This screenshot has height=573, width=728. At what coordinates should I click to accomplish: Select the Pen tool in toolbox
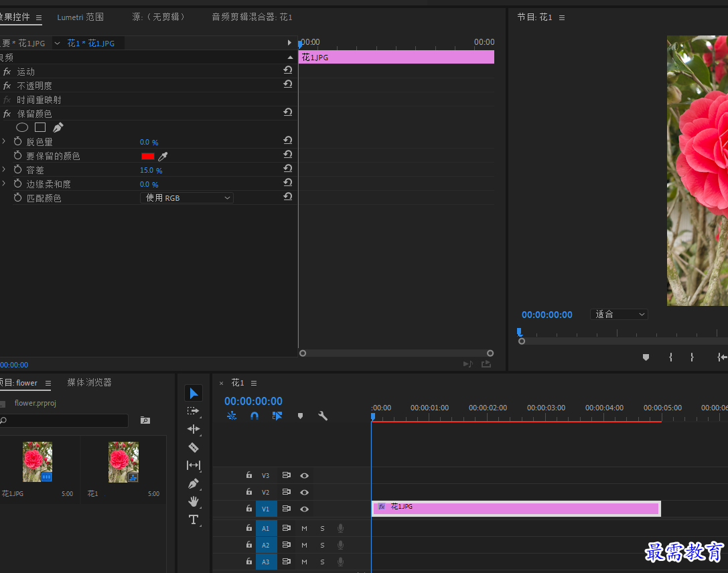pyautogui.click(x=194, y=483)
